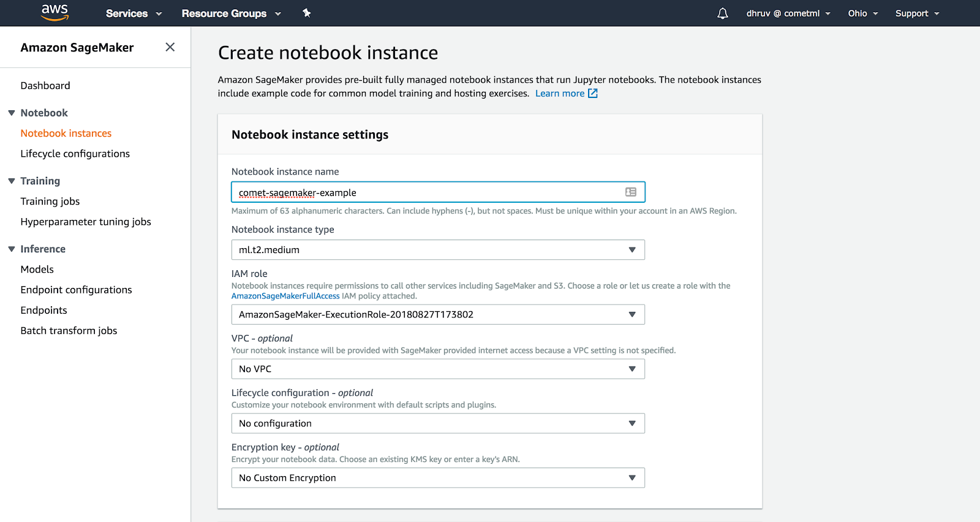The height and width of the screenshot is (522, 980).
Task: Open Hyperparameter tuning jobs
Action: [86, 222]
